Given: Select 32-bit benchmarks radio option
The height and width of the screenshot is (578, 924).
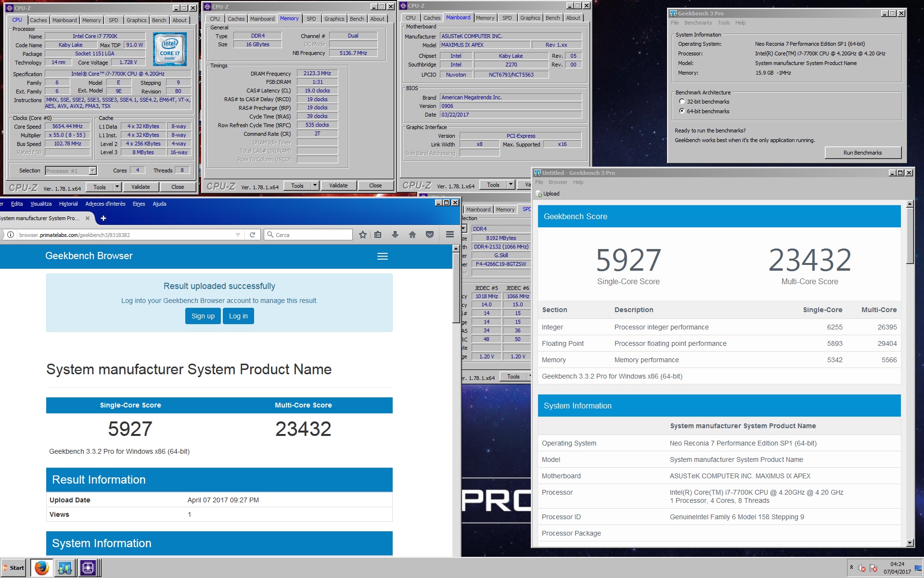Looking at the screenshot, I should (x=681, y=101).
